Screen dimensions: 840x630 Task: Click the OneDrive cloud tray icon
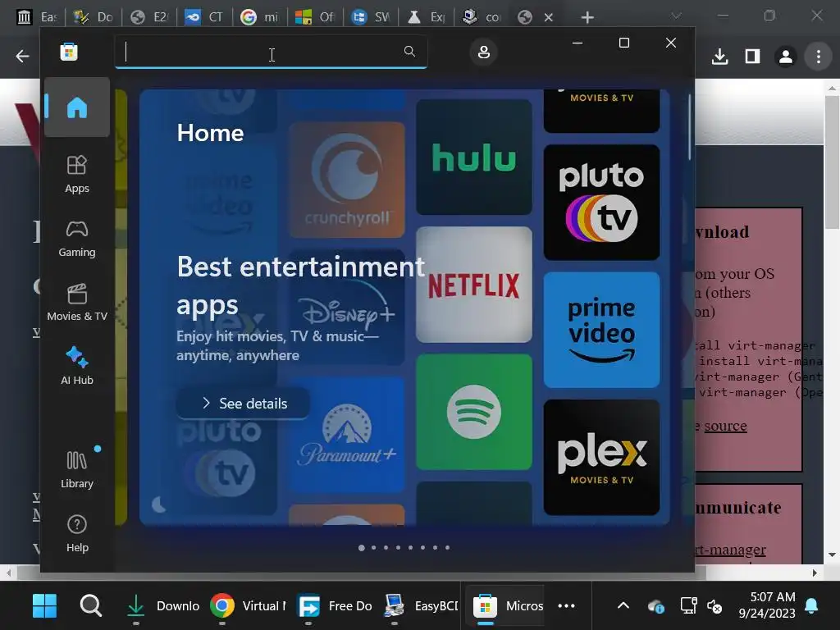656,606
